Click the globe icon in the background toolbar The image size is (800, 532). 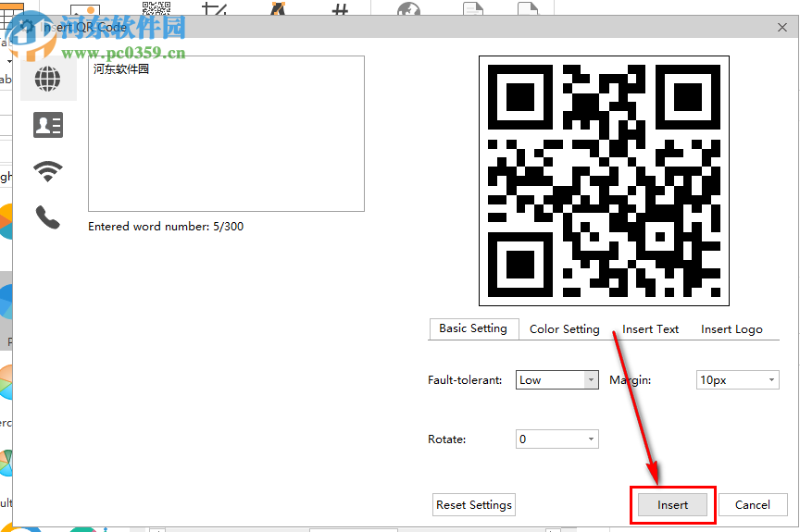(x=408, y=8)
